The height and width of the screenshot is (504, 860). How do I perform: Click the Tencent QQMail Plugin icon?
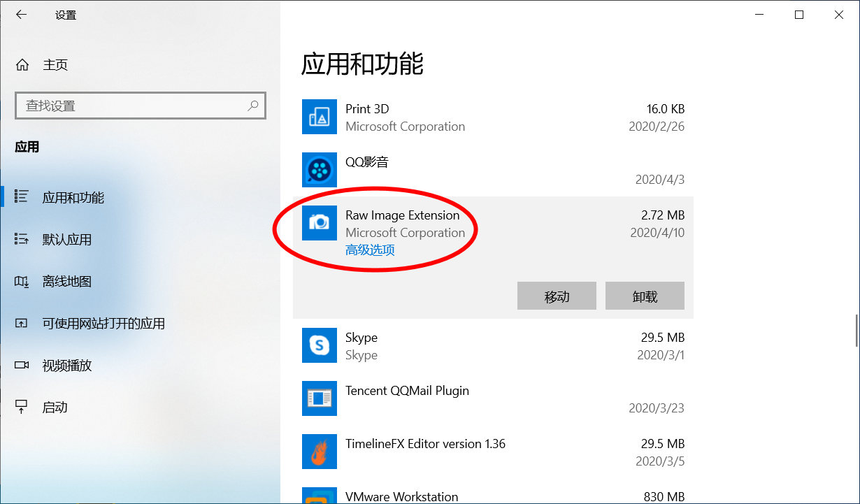(320, 398)
